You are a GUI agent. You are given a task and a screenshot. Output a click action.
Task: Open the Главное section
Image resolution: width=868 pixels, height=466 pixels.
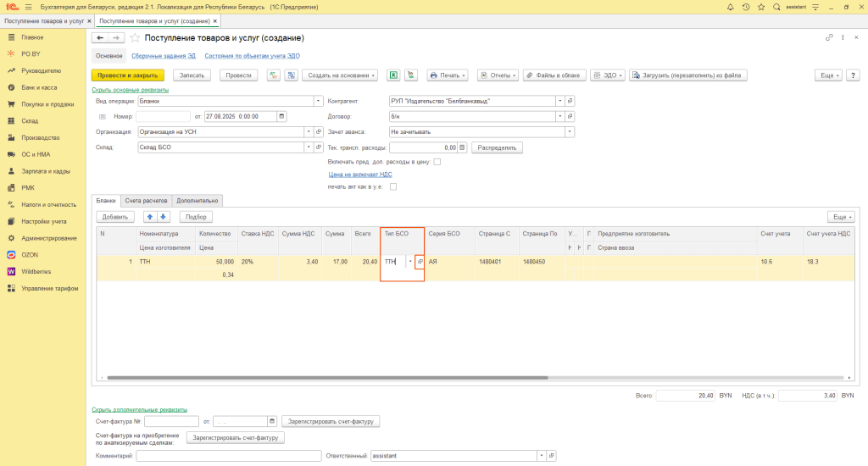coord(32,37)
